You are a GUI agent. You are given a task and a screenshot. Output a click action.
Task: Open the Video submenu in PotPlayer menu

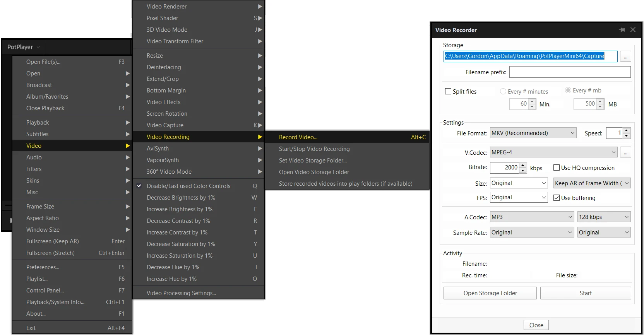[72, 146]
